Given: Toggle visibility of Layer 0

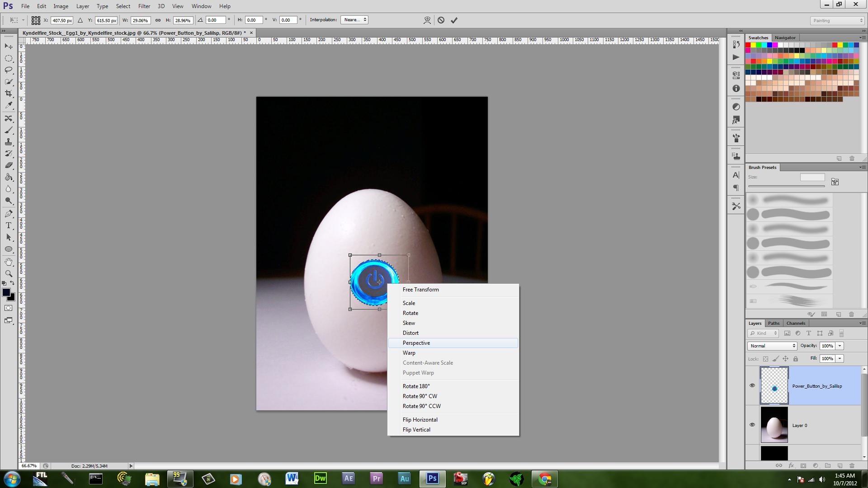Looking at the screenshot, I should [x=752, y=425].
